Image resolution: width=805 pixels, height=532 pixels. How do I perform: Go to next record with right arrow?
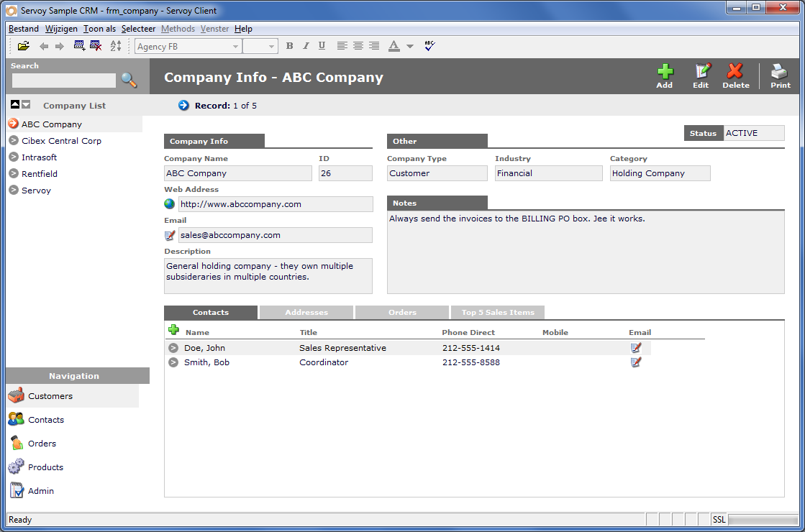point(60,46)
